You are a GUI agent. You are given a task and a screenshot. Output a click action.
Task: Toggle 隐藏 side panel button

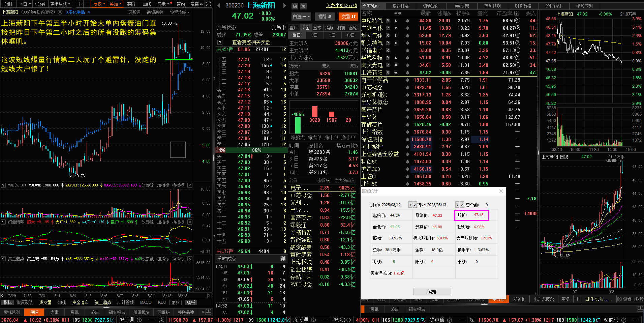pos(197,4)
